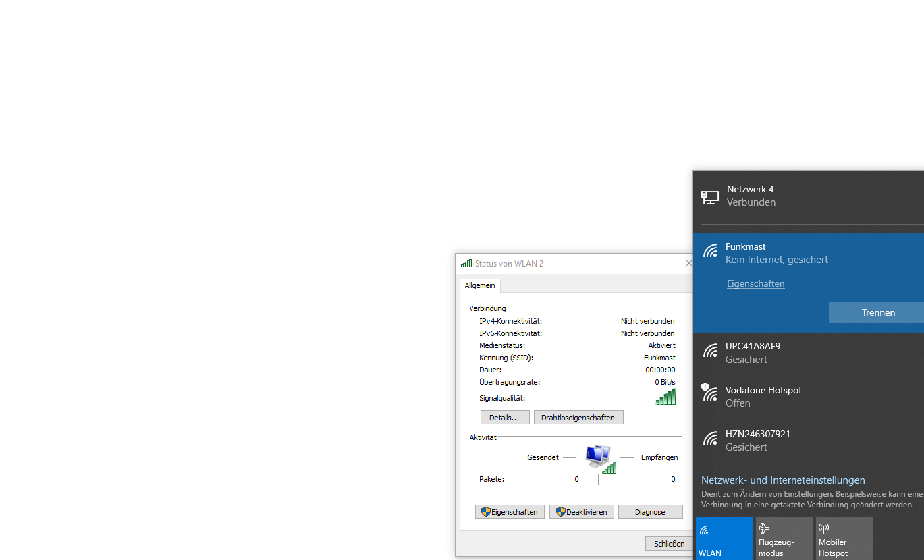Click the Gesendet label
Image resolution: width=924 pixels, height=560 pixels.
point(543,457)
